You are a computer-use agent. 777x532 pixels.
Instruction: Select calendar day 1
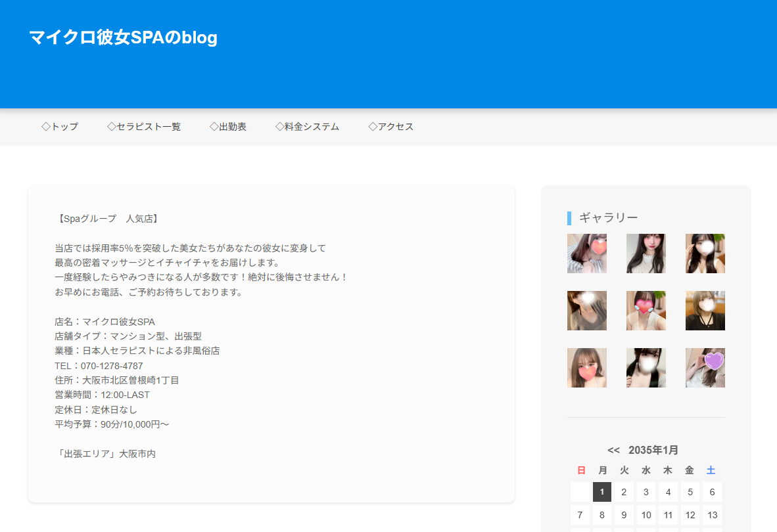click(602, 492)
